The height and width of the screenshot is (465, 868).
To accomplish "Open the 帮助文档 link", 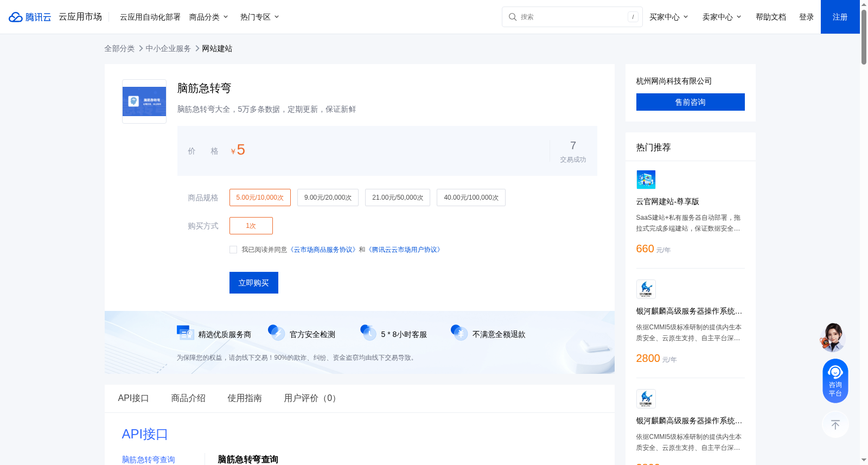I will pos(771,17).
